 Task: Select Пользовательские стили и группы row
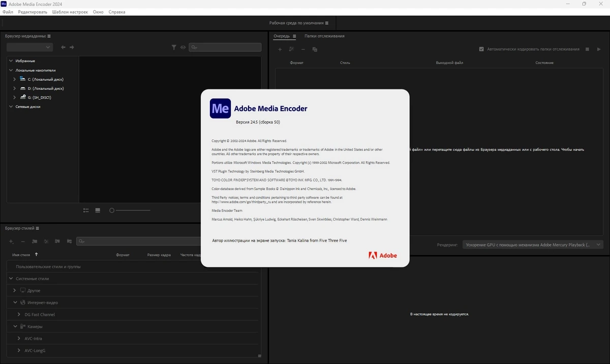(x=133, y=266)
